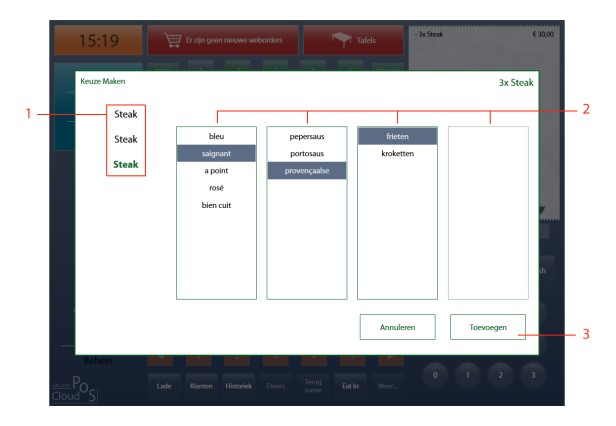
Task: Choose 'bien cuit' cooking level
Action: pos(216,205)
